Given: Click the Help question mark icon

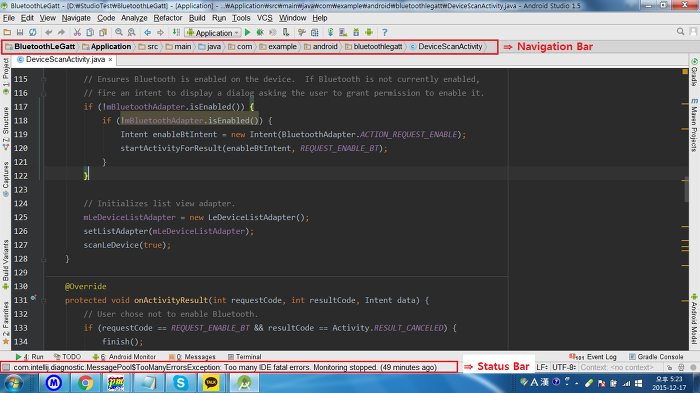Looking at the screenshot, I should (384, 32).
